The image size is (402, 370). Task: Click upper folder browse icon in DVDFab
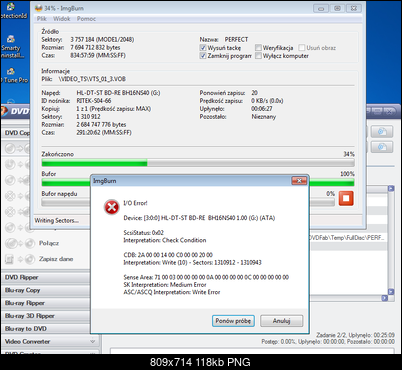click(382, 132)
